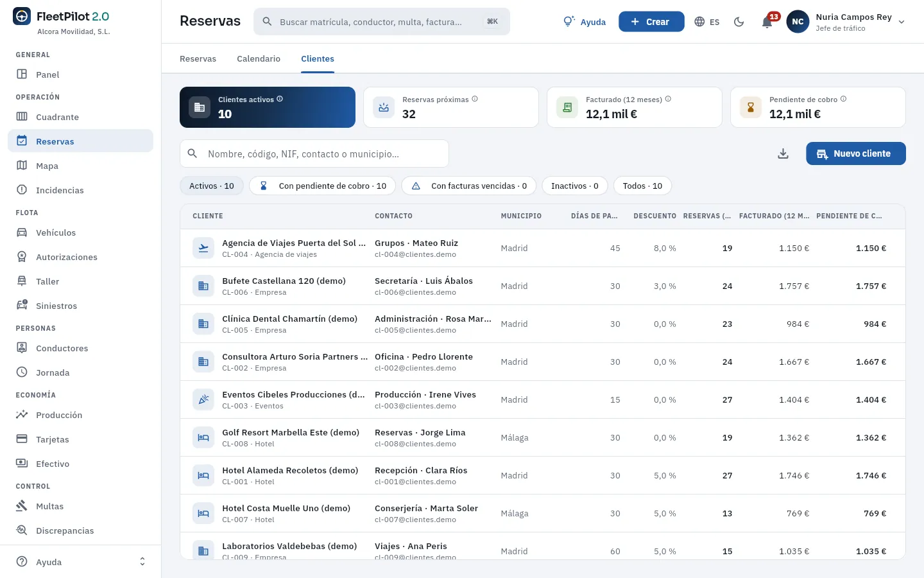
Task: Switch to Reservas tab
Action: tap(198, 58)
